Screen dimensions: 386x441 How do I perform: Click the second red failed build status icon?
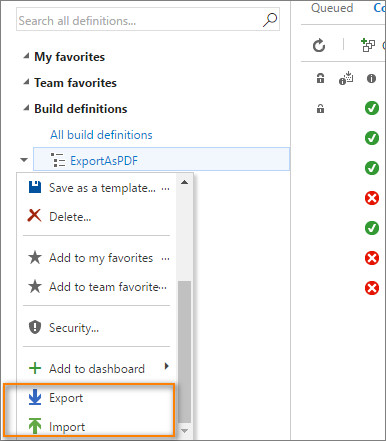372,258
